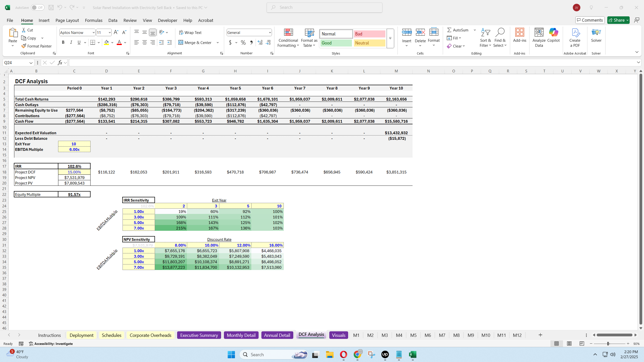Expand Merge & Center dropdown arrow
The width and height of the screenshot is (644, 362).
click(x=218, y=42)
